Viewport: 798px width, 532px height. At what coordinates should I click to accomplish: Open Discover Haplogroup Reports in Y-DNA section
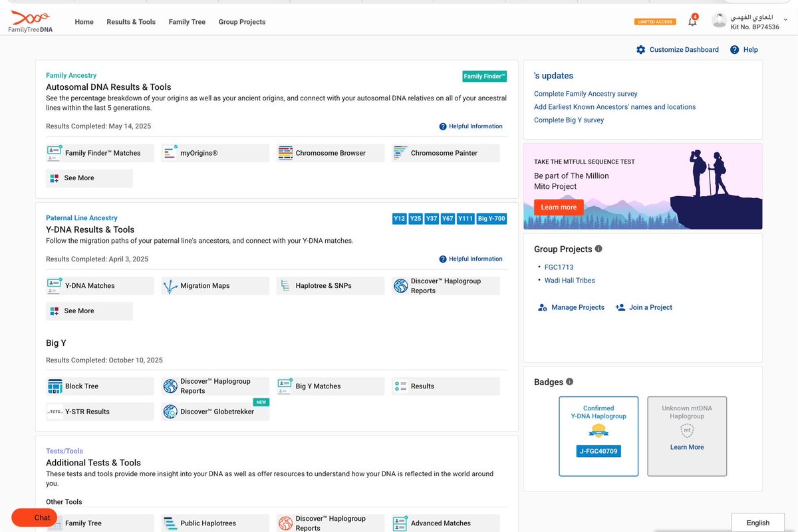[x=446, y=286]
